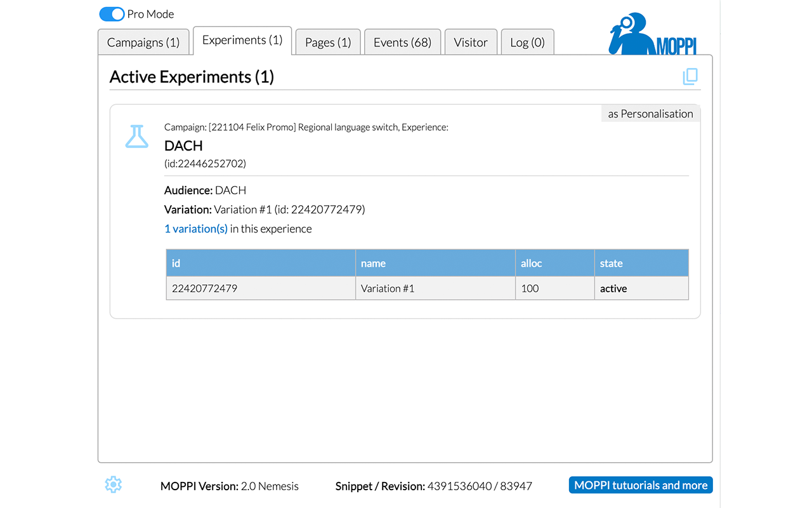Click the active state cell

[641, 288]
